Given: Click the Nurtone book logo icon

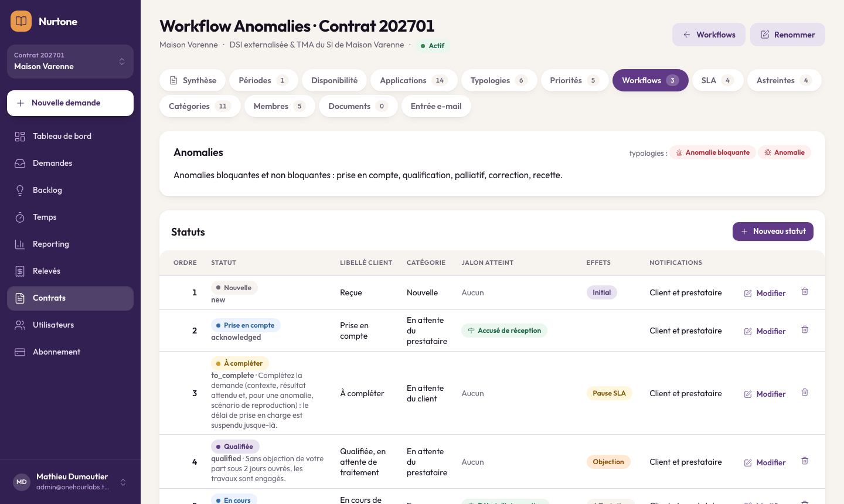Looking at the screenshot, I should 21,21.
